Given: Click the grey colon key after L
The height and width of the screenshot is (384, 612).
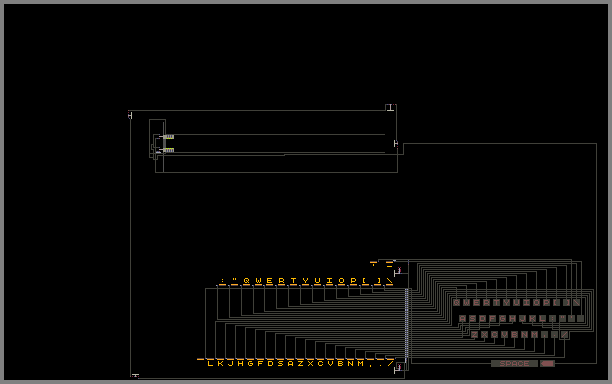Looking at the screenshot, I should tap(552, 318).
